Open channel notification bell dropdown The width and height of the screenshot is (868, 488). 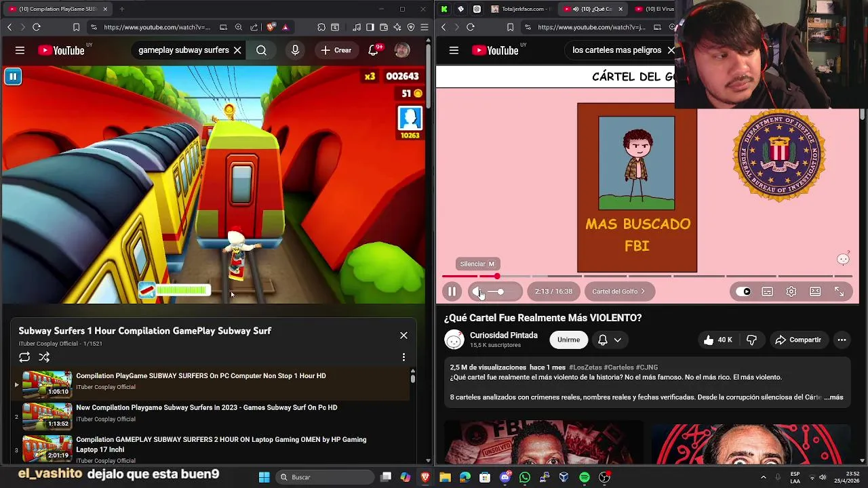tap(610, 340)
